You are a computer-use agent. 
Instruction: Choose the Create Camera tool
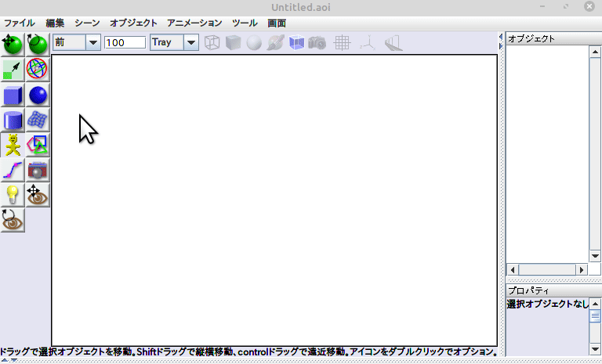[38, 170]
